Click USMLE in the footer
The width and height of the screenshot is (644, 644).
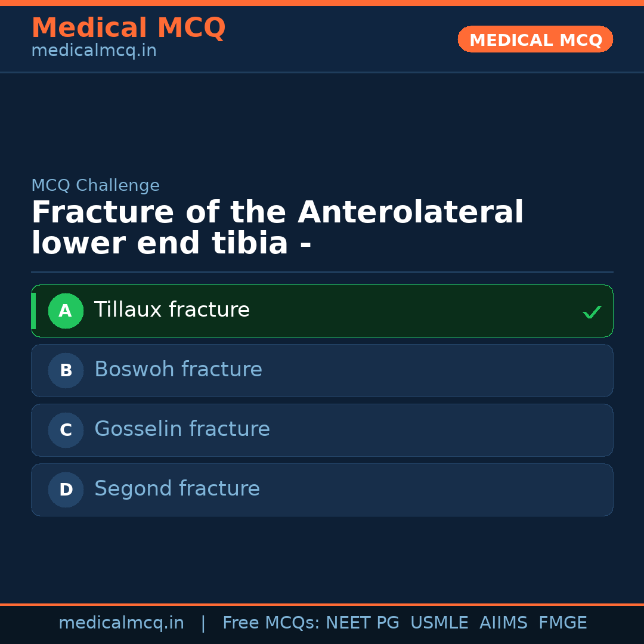[439, 623]
